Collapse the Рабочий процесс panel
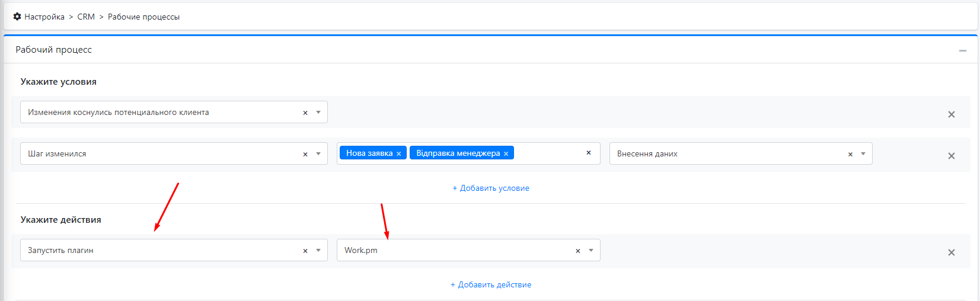980x301 pixels. 962,51
